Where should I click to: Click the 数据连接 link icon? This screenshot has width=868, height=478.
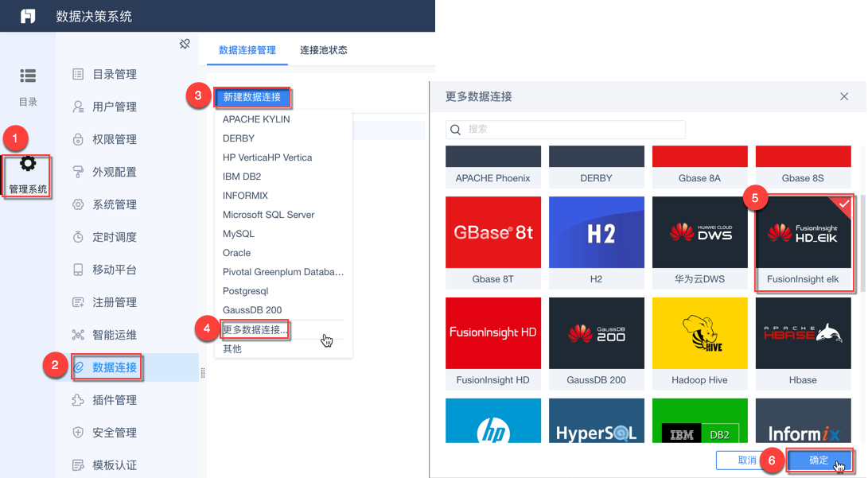point(78,367)
